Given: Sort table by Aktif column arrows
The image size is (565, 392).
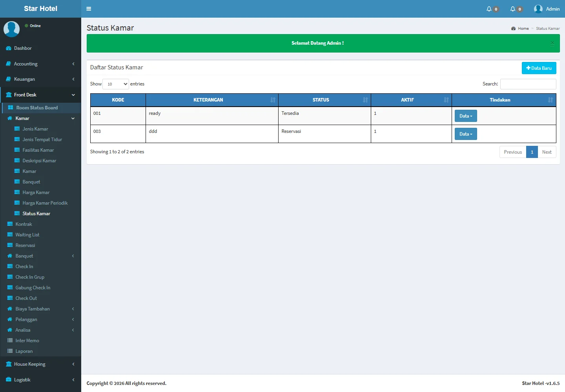Looking at the screenshot, I should tap(446, 100).
